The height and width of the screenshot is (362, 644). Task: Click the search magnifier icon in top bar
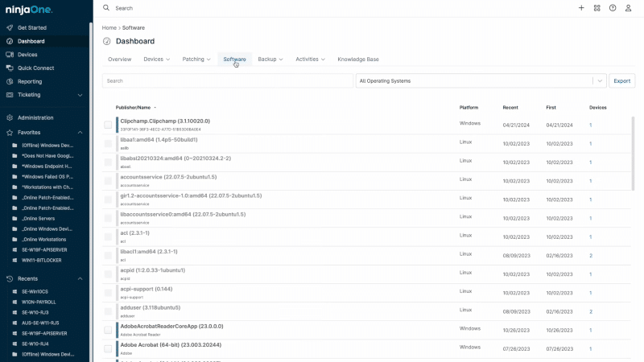coord(106,8)
